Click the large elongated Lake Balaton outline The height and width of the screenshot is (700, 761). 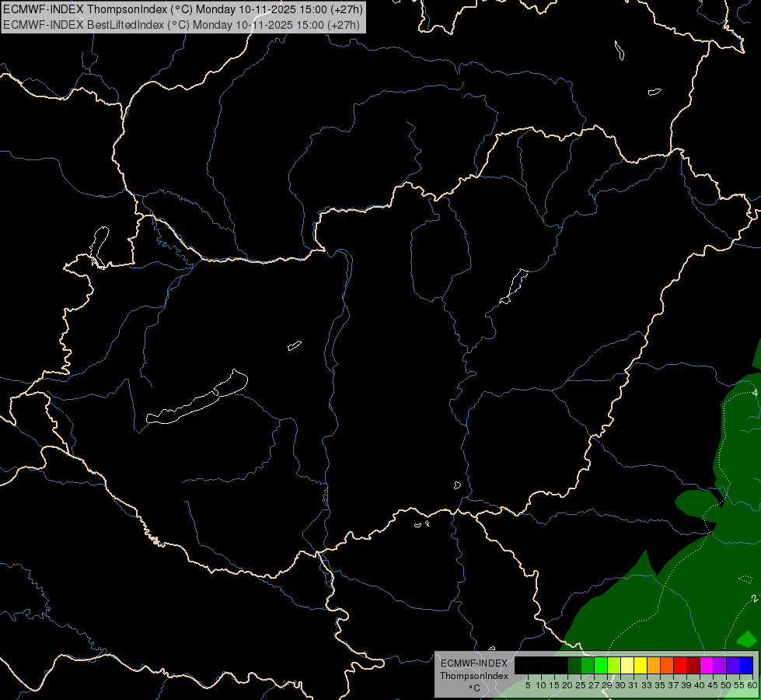197,397
